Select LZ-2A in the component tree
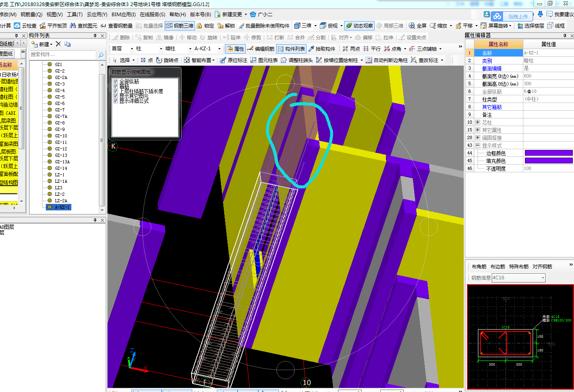This screenshot has height=392, width=574. pyautogui.click(x=61, y=201)
